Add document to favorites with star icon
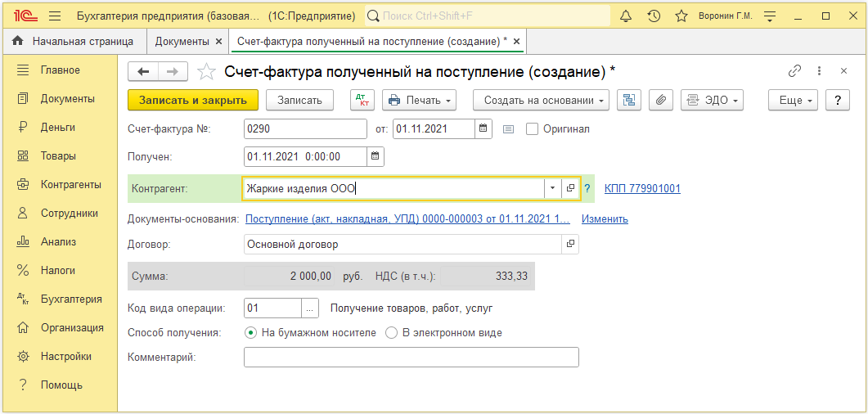This screenshot has height=414, width=868. tap(206, 71)
